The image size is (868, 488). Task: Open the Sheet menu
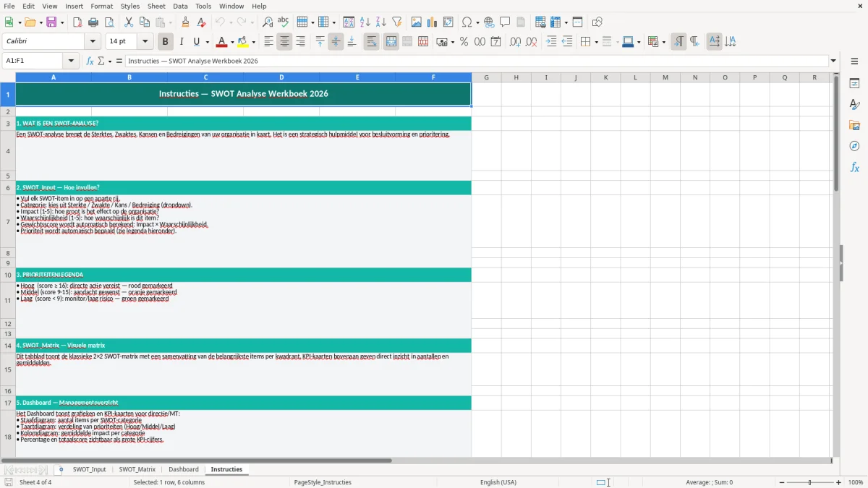tap(157, 6)
